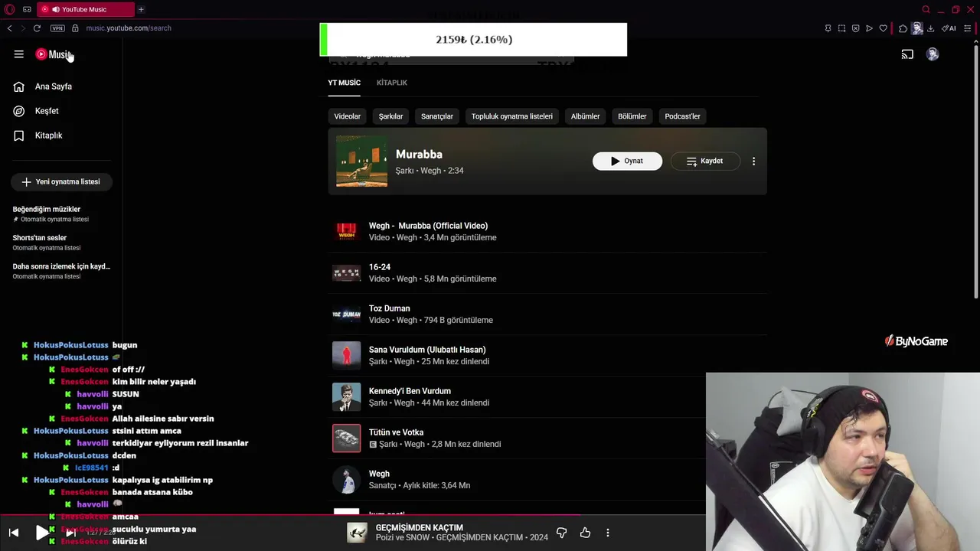Mute the YouTube Music tab audio
980x551 pixels.
pos(56,9)
